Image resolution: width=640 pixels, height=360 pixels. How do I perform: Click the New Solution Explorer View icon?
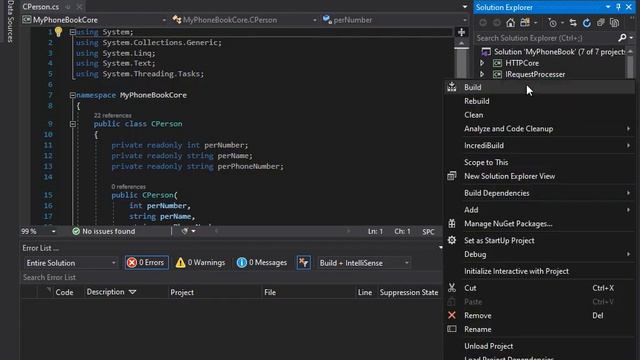coord(452,176)
